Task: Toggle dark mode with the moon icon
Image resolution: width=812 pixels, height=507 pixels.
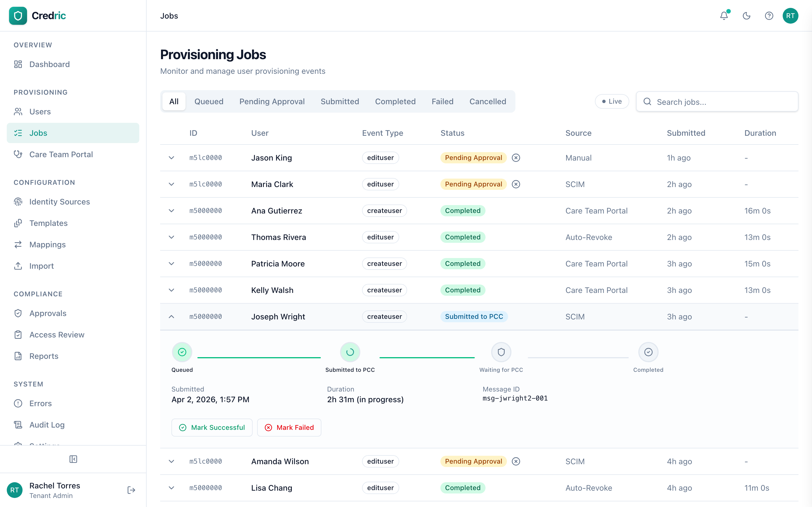Action: (x=746, y=15)
